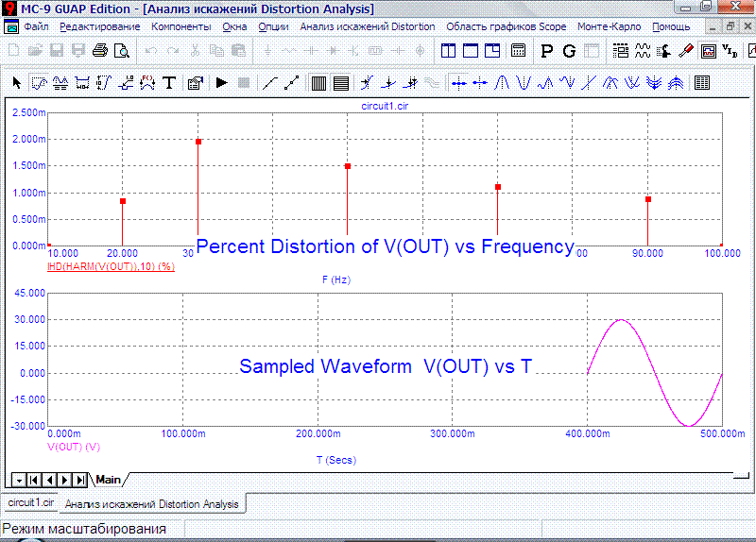Toggle the single-dot horizontal cursor button
The height and width of the screenshot is (542, 756).
[480, 83]
